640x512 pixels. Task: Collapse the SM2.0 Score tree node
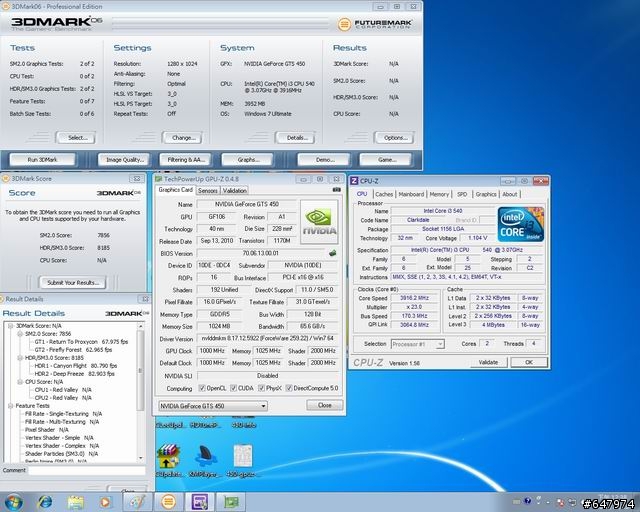[x=20, y=334]
